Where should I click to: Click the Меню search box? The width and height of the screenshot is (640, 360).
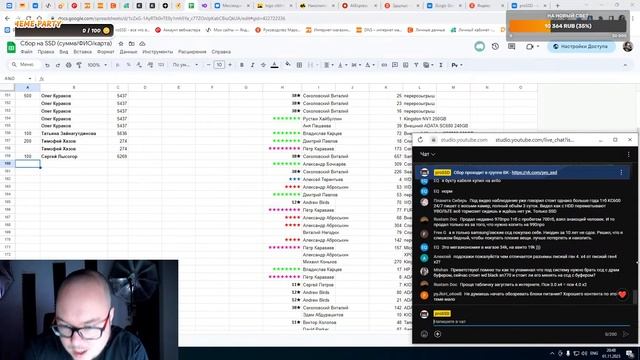tap(23, 65)
